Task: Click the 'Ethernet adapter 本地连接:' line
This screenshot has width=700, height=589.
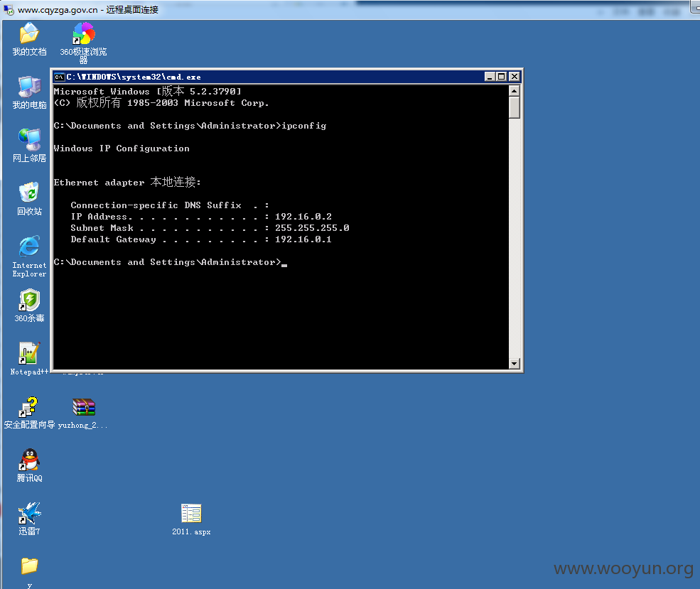Action: (x=127, y=182)
